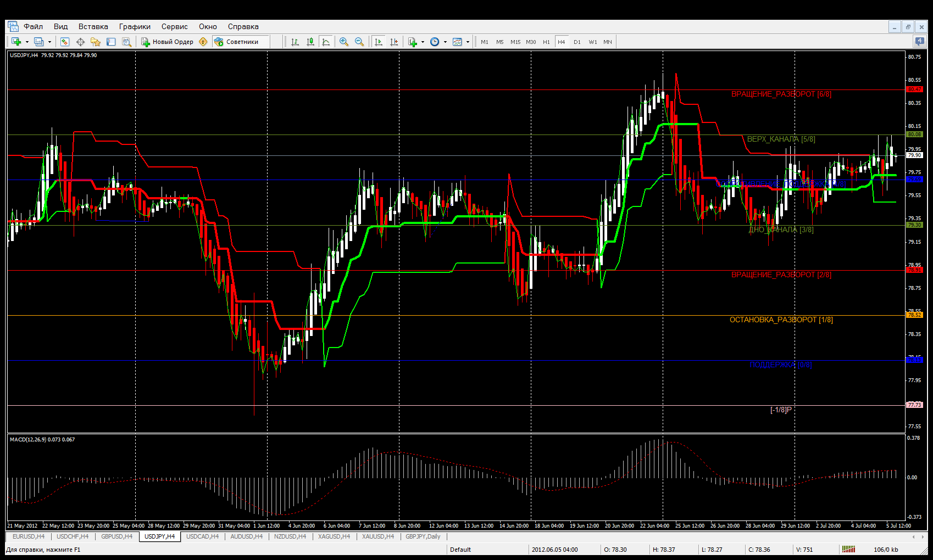Switch chart to bar chart mode
The width and height of the screenshot is (933, 560).
pyautogui.click(x=295, y=42)
